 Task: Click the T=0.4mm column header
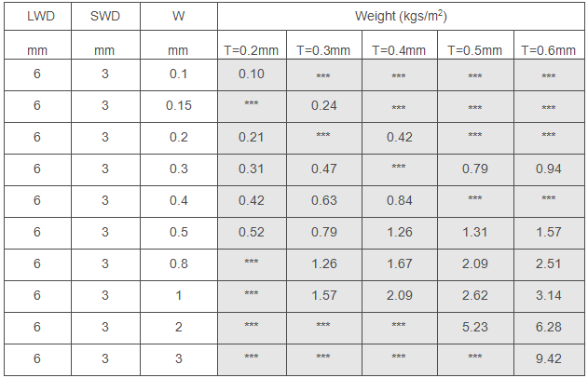point(398,49)
